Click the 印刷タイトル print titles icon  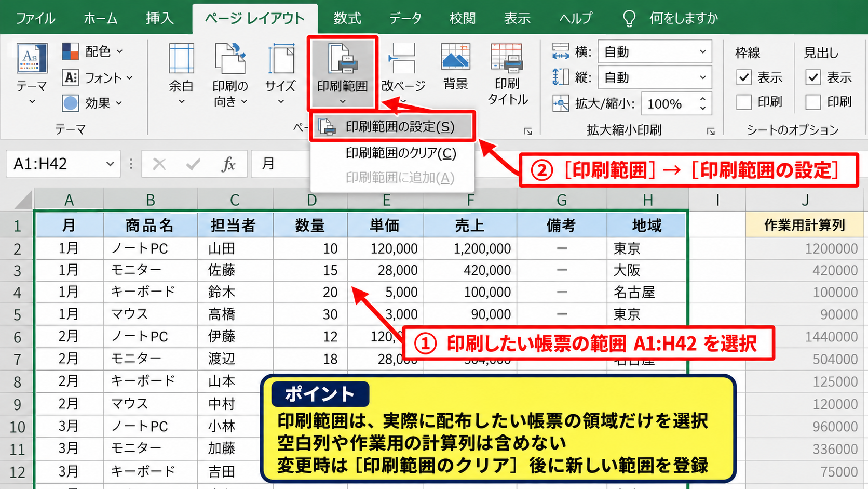point(507,57)
